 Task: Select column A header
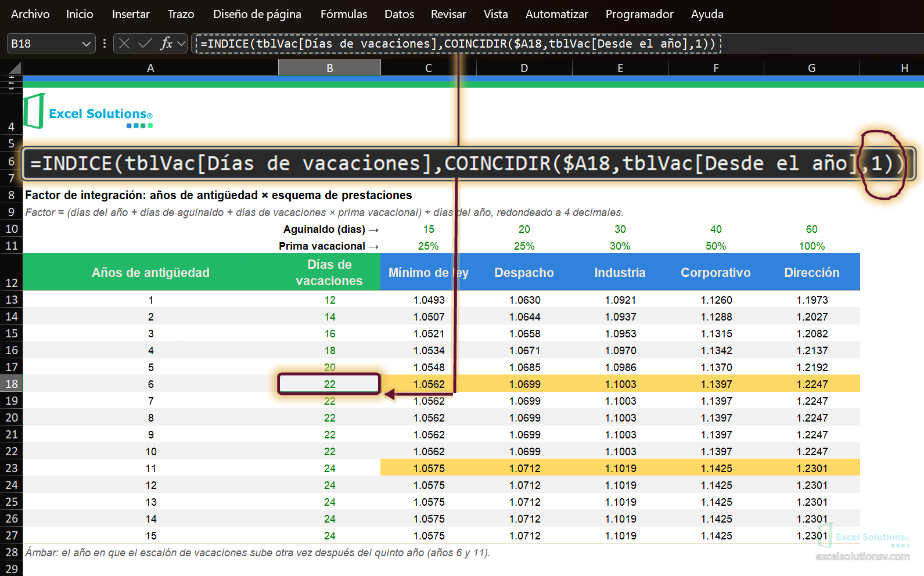(x=150, y=68)
